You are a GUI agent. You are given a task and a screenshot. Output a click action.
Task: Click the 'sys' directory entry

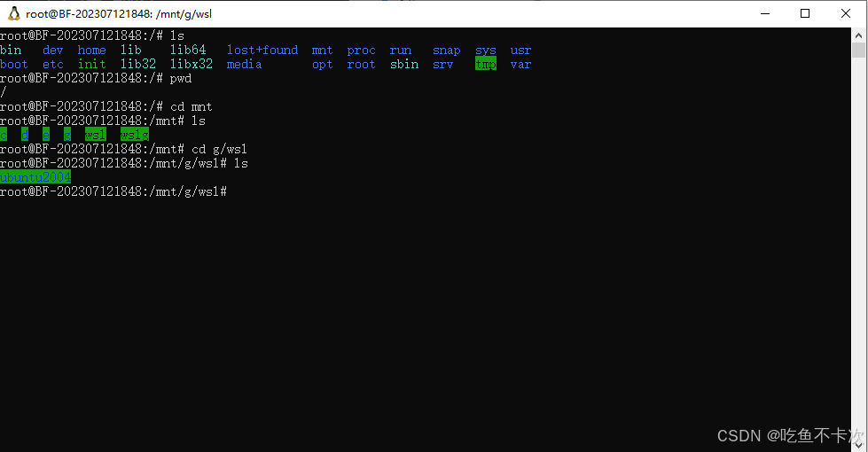point(486,51)
